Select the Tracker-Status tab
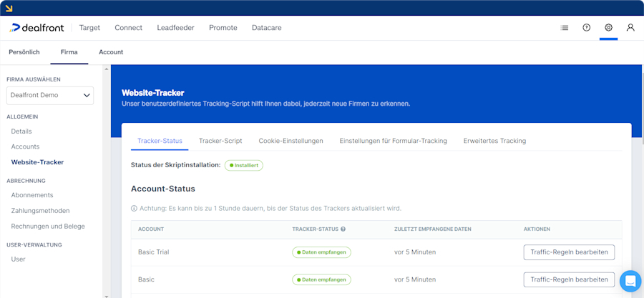644x298 pixels. coord(160,141)
